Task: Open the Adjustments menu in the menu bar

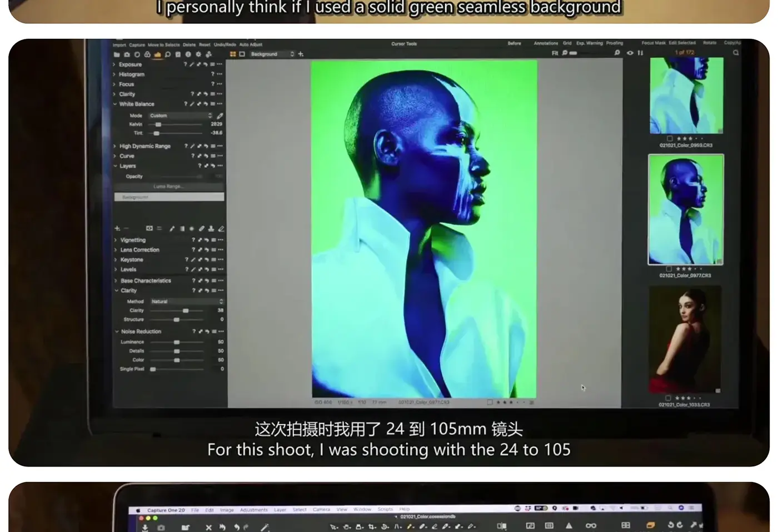Action: 254,510
